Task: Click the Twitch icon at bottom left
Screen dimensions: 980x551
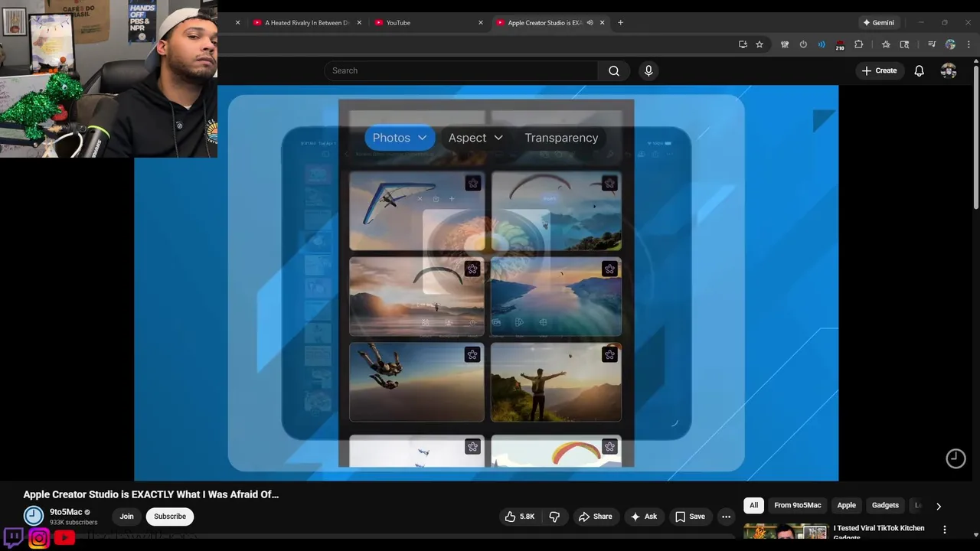Action: pyautogui.click(x=14, y=537)
